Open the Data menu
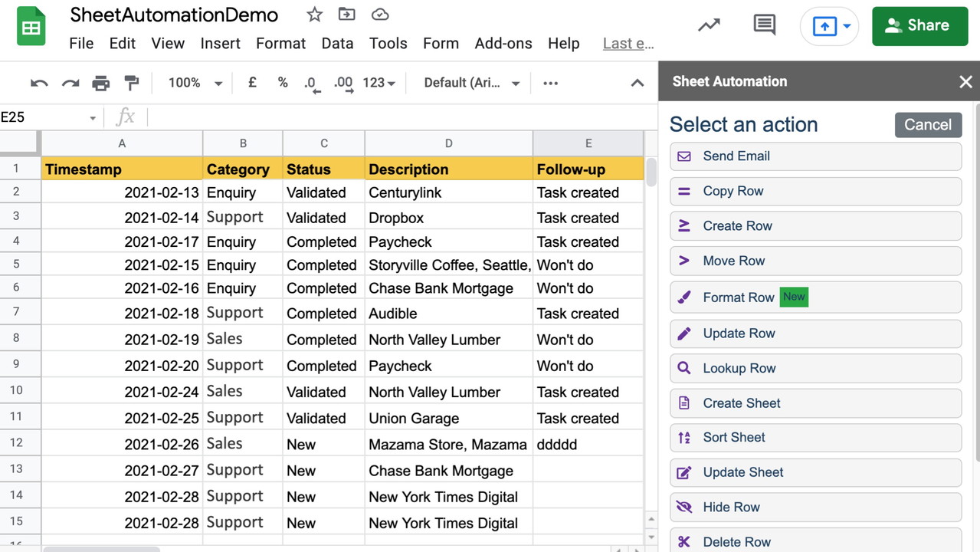Screen dimensions: 980x552 tap(337, 44)
